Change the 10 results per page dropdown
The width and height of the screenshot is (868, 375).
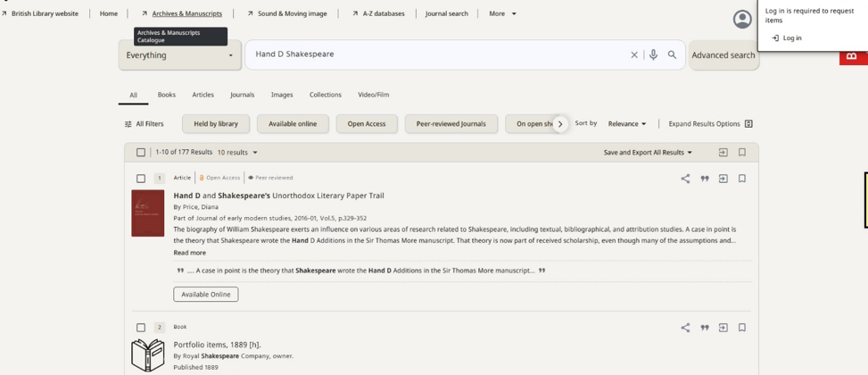pyautogui.click(x=237, y=153)
